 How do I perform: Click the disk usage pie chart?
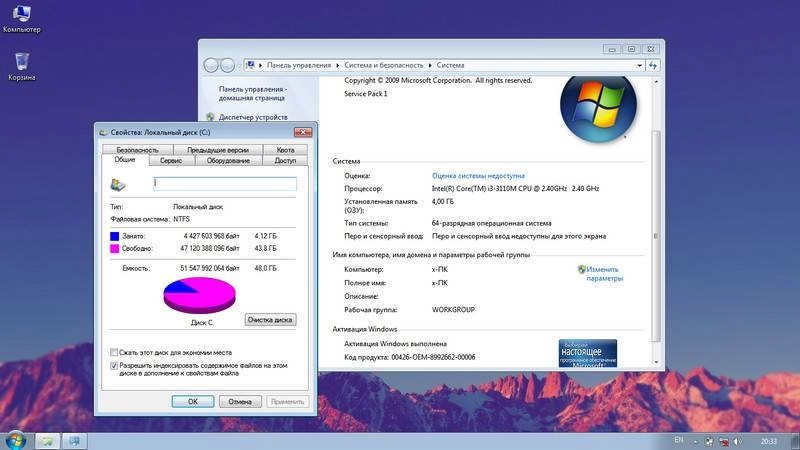click(x=199, y=295)
